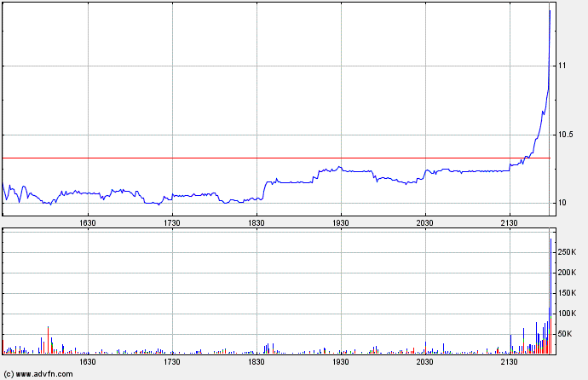The width and height of the screenshot is (588, 380).
Task: Click the peak of the blue price line
Action: (550, 11)
